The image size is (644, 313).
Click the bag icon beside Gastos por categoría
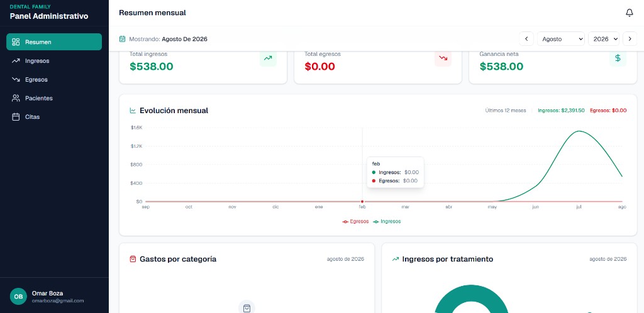[133, 259]
